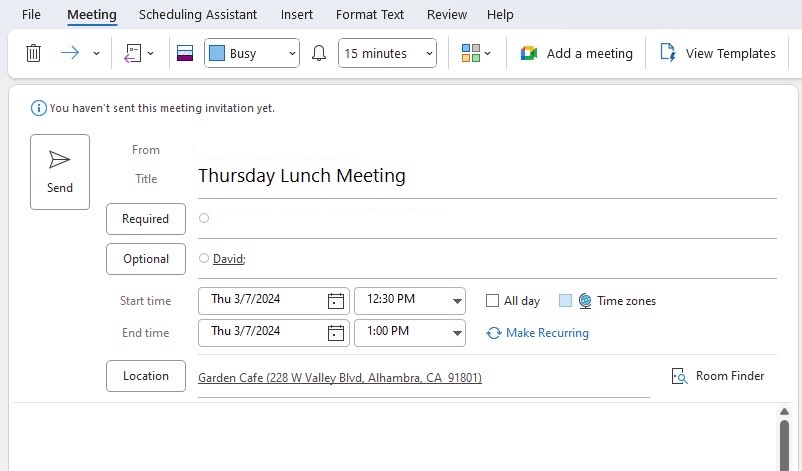Image resolution: width=802 pixels, height=471 pixels.
Task: Click the Send button
Action: click(x=60, y=172)
